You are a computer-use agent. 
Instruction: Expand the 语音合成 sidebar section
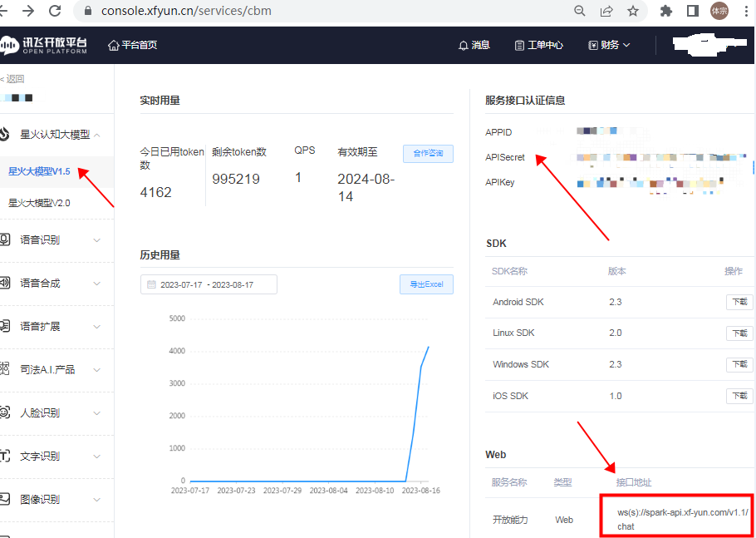(97, 284)
